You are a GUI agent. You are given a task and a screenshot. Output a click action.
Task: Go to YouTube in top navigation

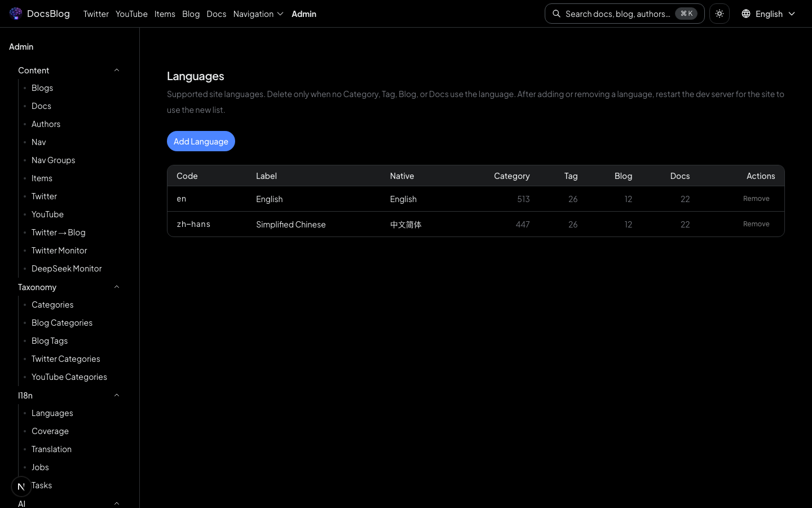[x=131, y=14]
